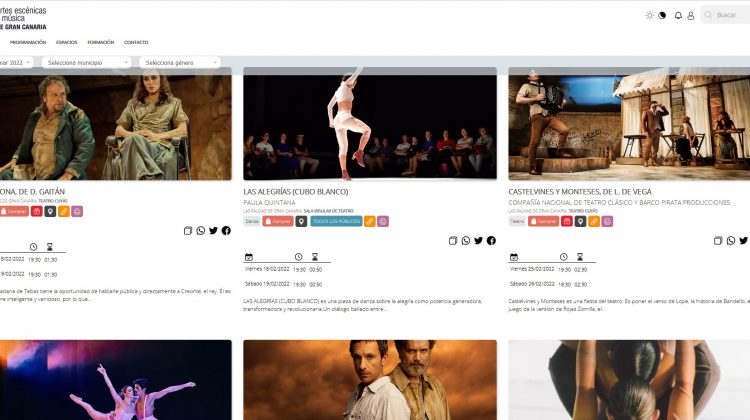Image resolution: width=750 pixels, height=420 pixels.
Task: Click 'Todos los públicos' tag button
Action: (336, 221)
